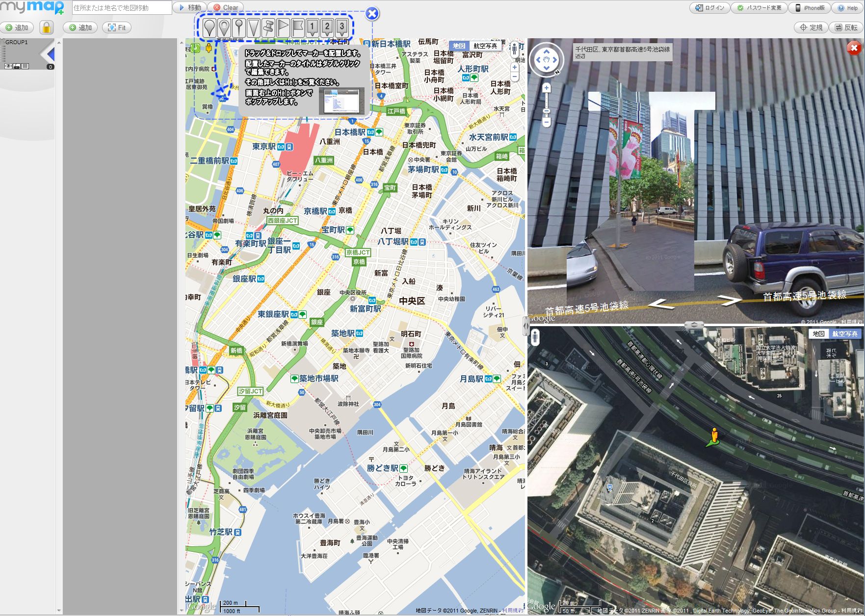Select the number 1 marker
Screen dimensions: 865x616
pyautogui.click(x=313, y=27)
